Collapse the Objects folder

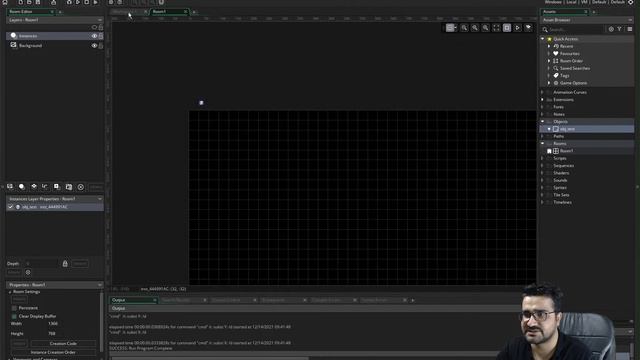point(542,122)
